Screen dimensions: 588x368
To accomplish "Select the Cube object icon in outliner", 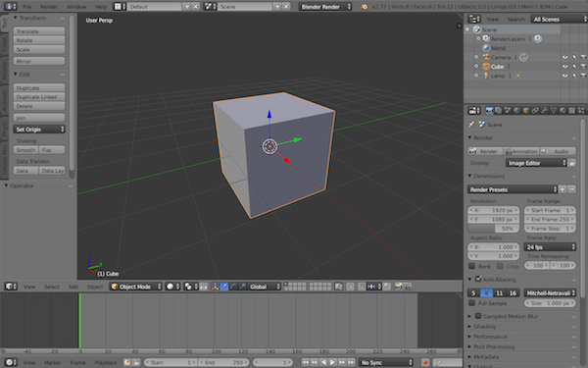I will click(x=486, y=67).
